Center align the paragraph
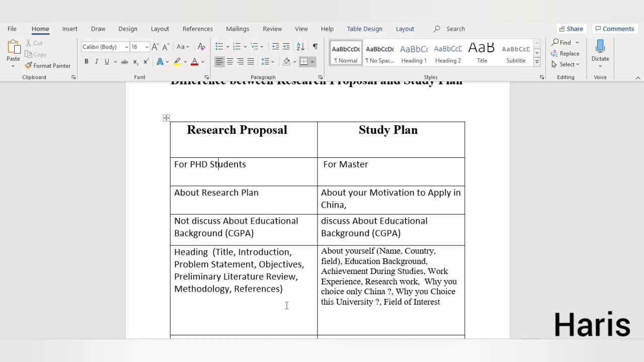Screen dimensions: 644x362 [229, 62]
